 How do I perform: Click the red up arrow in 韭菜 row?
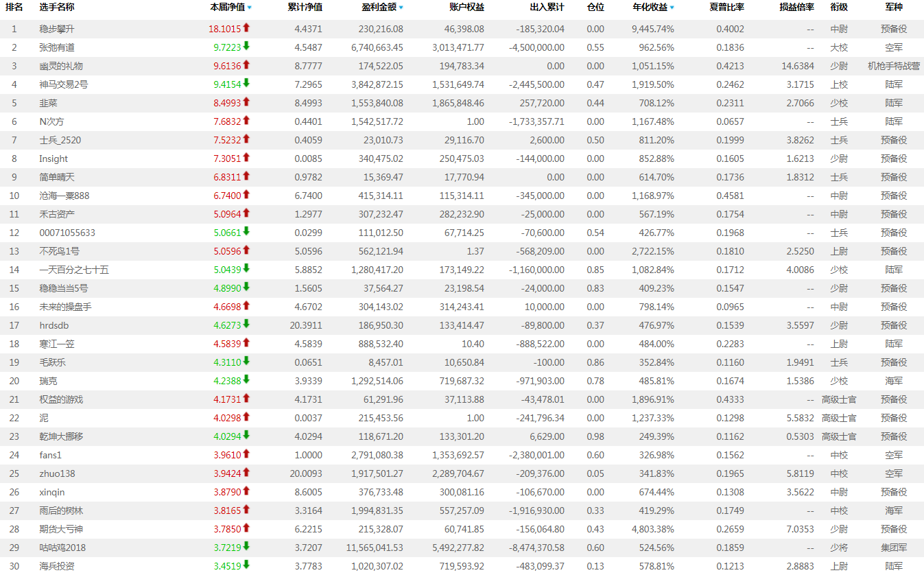[246, 102]
